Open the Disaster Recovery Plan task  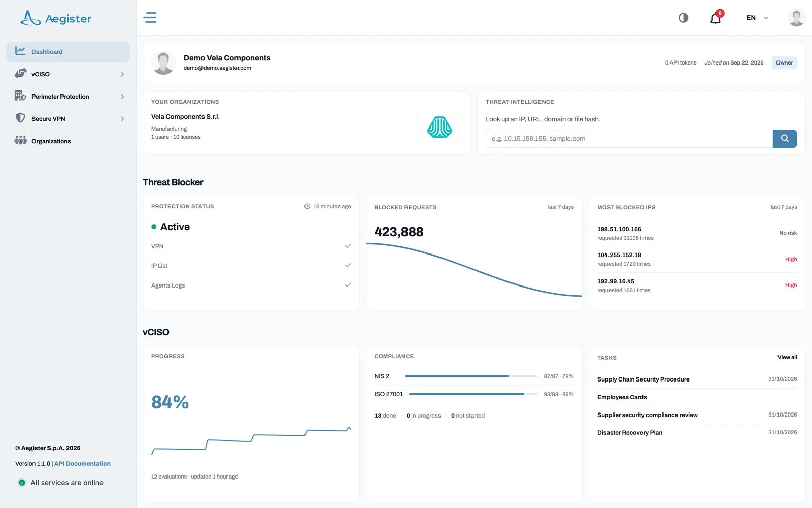point(629,433)
